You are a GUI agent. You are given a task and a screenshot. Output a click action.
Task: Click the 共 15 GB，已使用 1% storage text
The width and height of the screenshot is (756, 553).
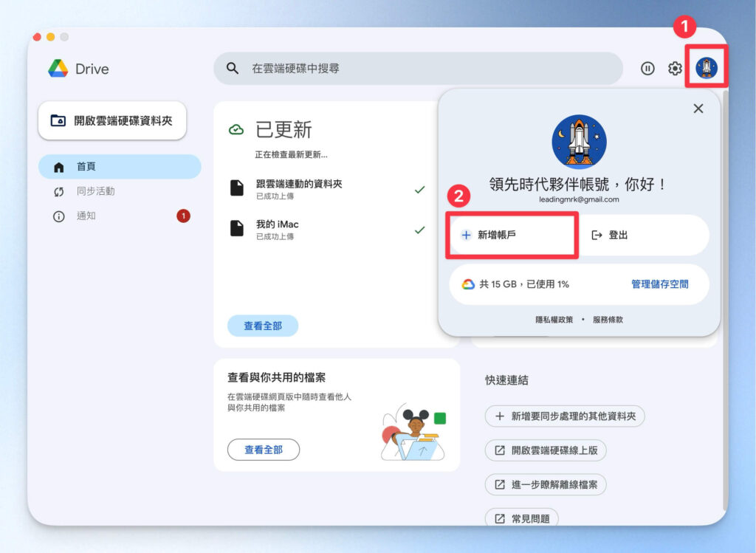pos(524,284)
